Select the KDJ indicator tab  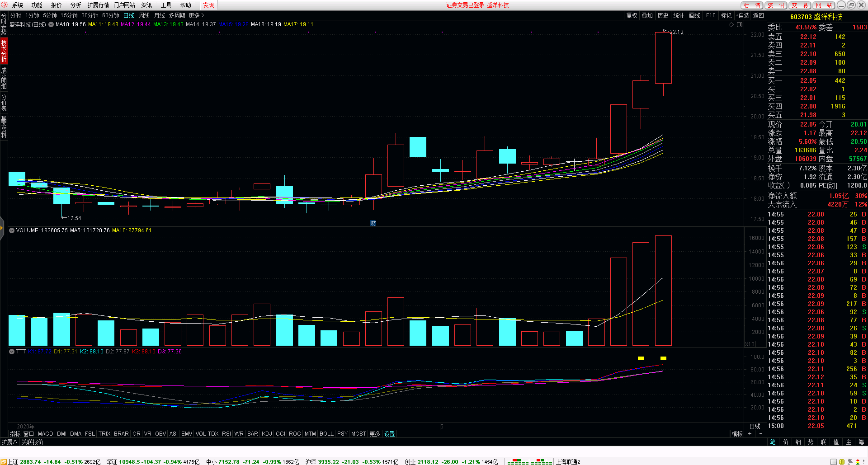[x=267, y=434]
